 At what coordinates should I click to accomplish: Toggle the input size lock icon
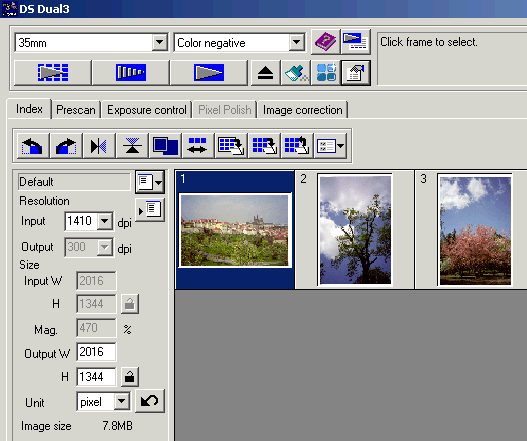click(130, 304)
